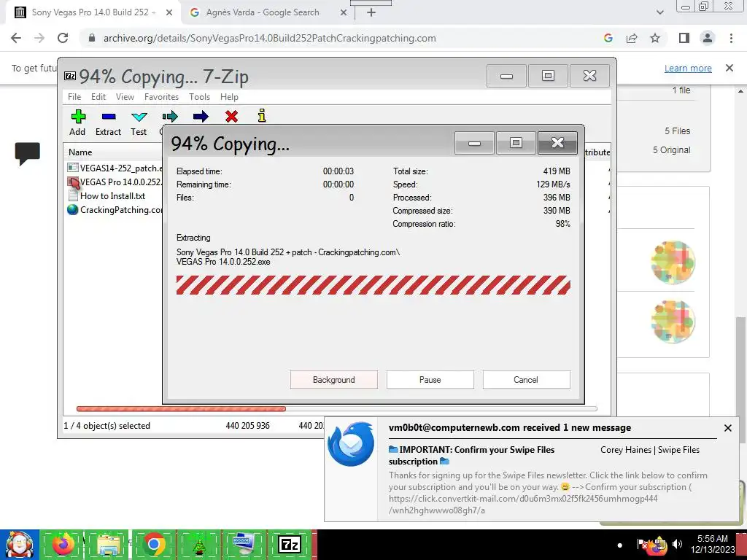This screenshot has width=747, height=560.
Task: Switch to the Agnès Varda Google Search tab
Action: tap(263, 12)
